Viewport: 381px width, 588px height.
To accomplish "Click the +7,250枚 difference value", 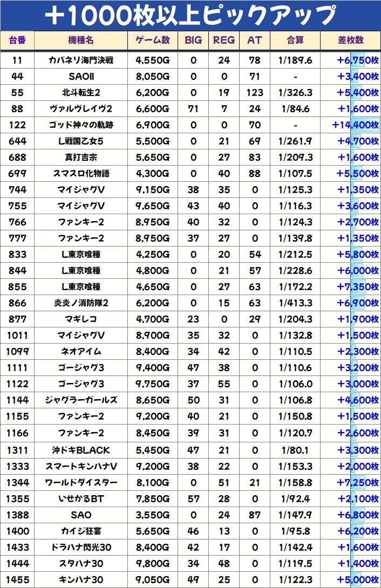I will (x=358, y=482).
